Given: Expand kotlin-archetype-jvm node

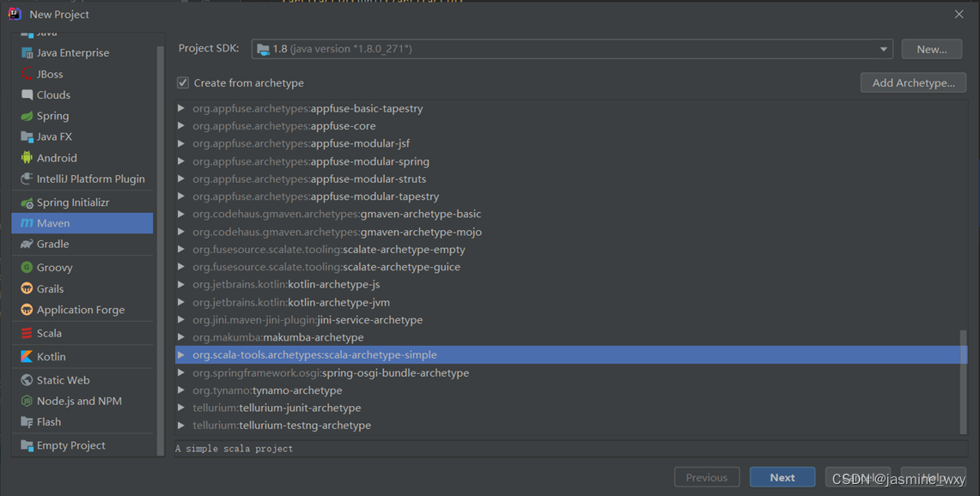Looking at the screenshot, I should pyautogui.click(x=181, y=302).
